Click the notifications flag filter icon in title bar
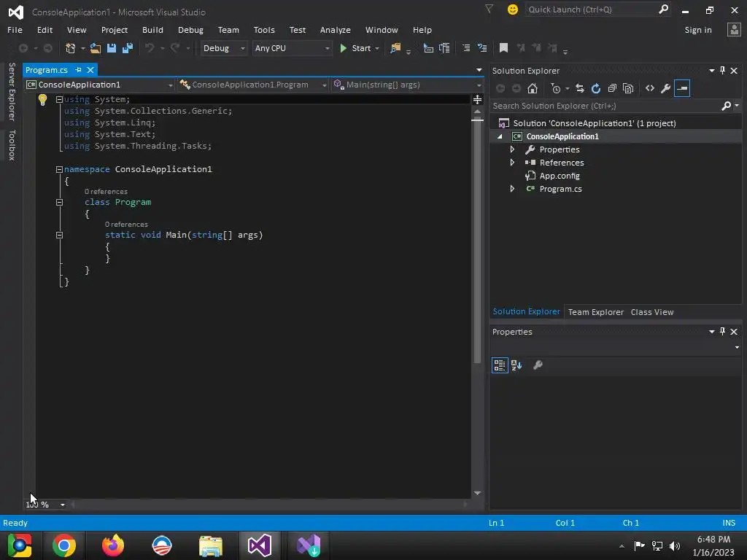The image size is (747, 560). tap(489, 9)
